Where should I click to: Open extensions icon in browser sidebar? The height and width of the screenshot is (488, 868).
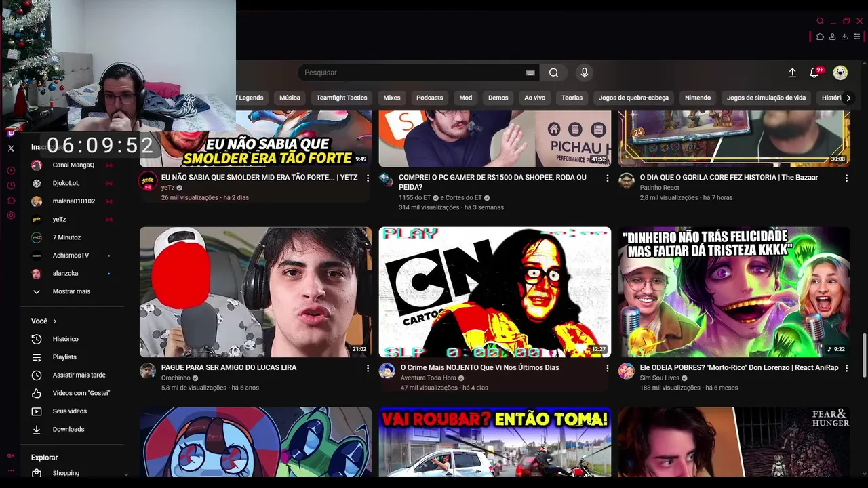tap(11, 201)
